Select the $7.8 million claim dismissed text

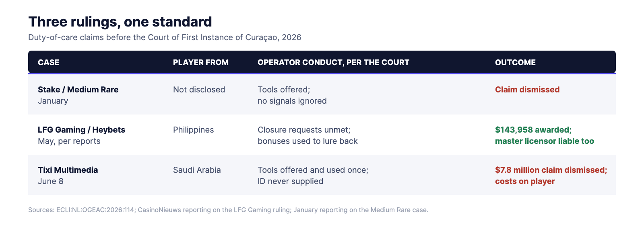click(551, 170)
